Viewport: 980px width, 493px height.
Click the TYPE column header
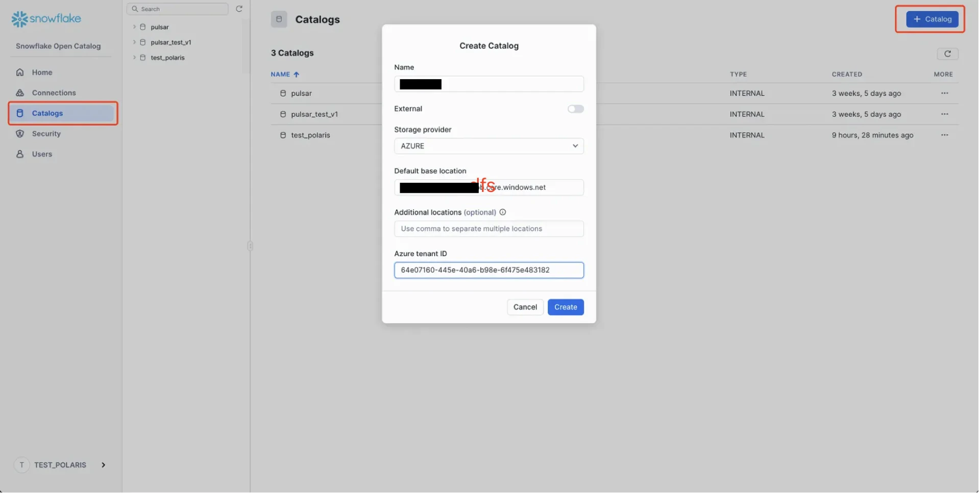point(738,75)
